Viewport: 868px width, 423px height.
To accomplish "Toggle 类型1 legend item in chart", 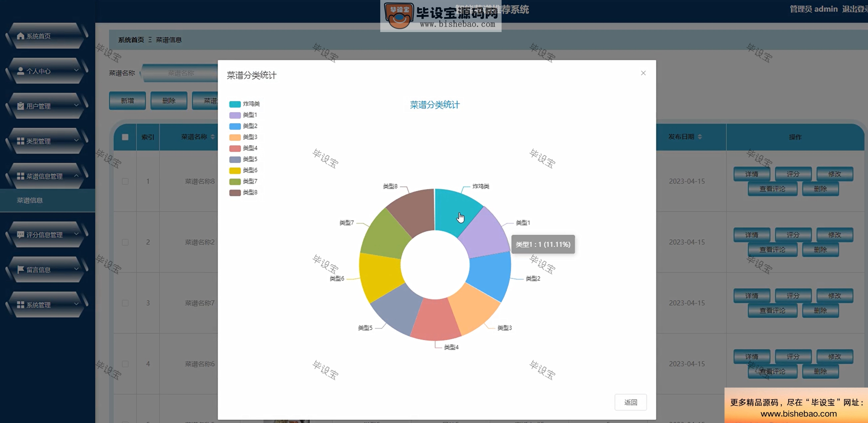I will [x=243, y=115].
